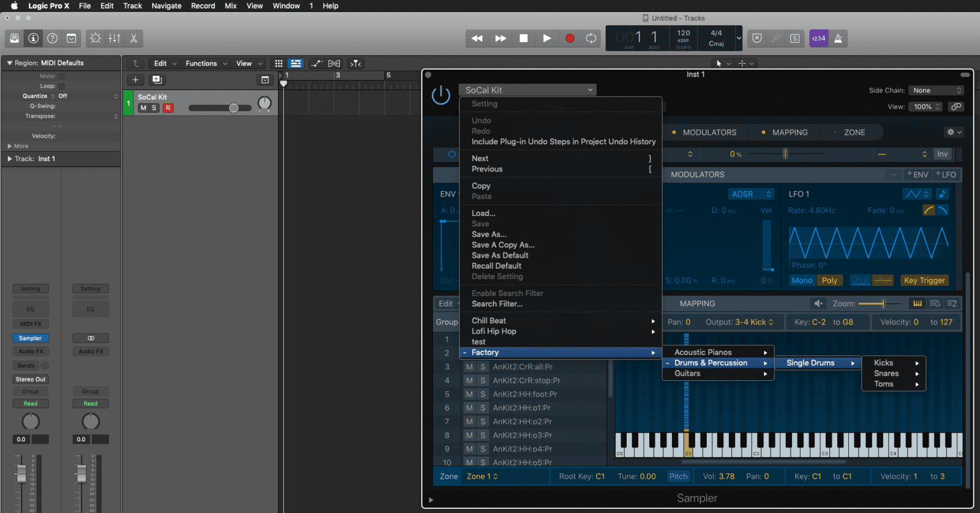Record-enable the SoCal Kit track
980x513 pixels.
pos(168,108)
